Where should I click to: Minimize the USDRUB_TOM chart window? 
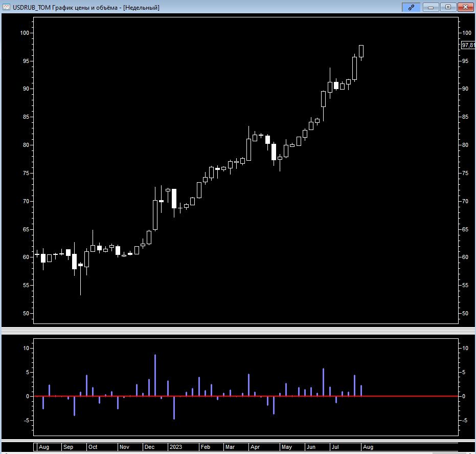[430, 7]
